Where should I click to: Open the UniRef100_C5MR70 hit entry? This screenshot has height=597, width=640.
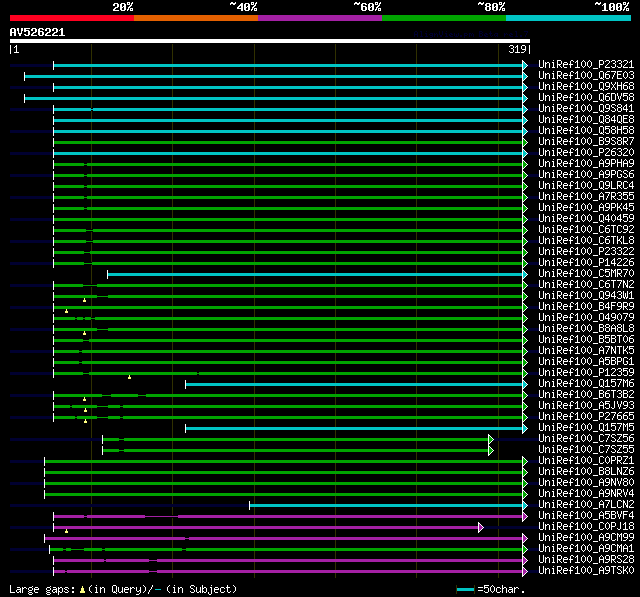pos(585,274)
